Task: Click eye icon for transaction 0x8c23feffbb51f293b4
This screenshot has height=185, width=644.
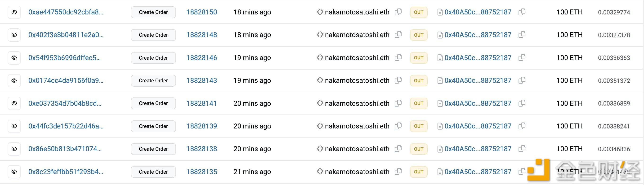Action: coord(14,172)
